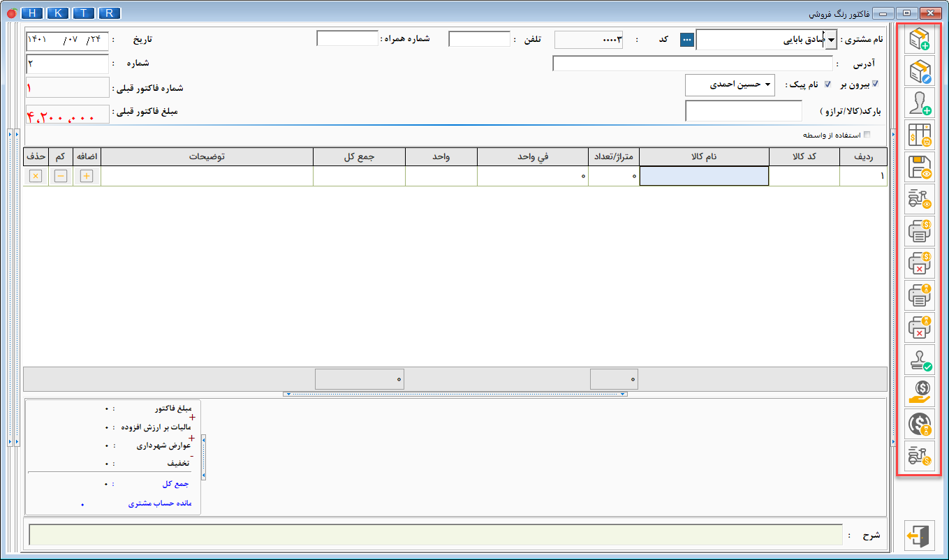Click the edit product box icon
The height and width of the screenshot is (560, 949).
919,71
